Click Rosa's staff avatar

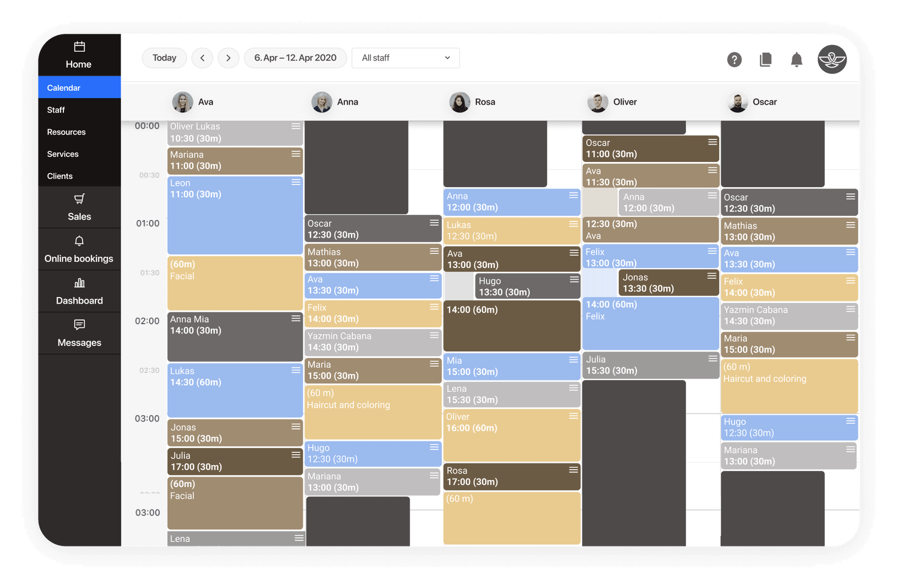tap(460, 102)
